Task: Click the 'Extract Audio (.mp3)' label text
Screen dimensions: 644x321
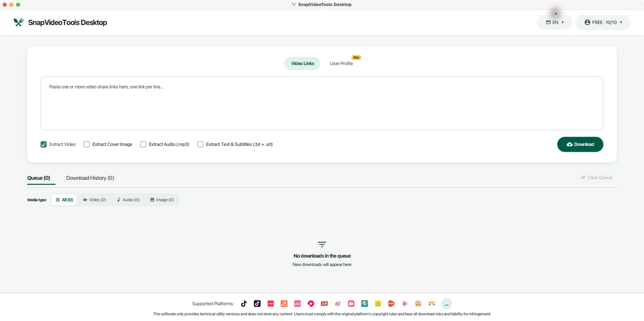Action: 169,144
